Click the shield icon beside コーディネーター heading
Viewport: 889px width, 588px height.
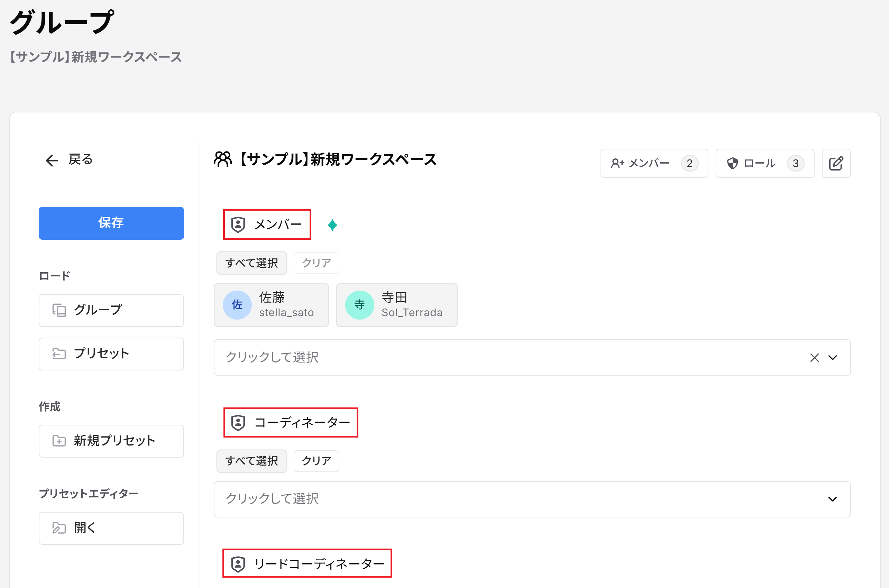(x=238, y=423)
